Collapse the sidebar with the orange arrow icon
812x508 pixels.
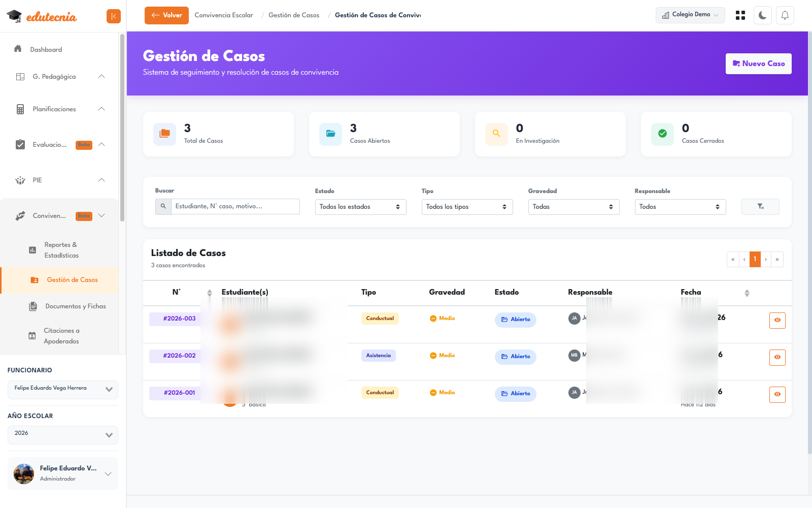click(114, 16)
